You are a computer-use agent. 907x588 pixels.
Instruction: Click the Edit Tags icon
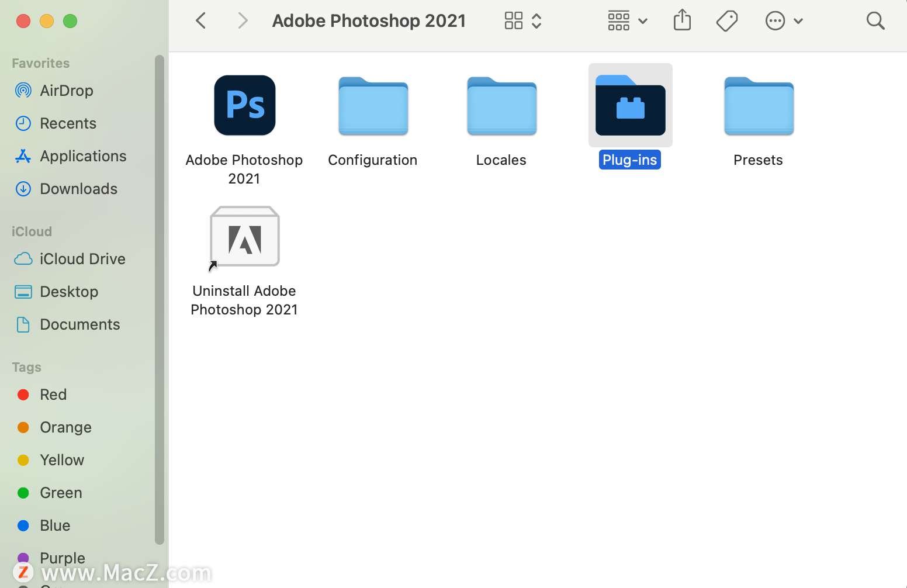pos(727,21)
